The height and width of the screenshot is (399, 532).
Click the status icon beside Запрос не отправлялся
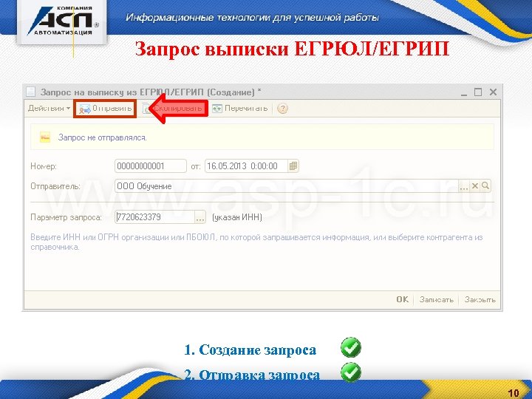45,137
